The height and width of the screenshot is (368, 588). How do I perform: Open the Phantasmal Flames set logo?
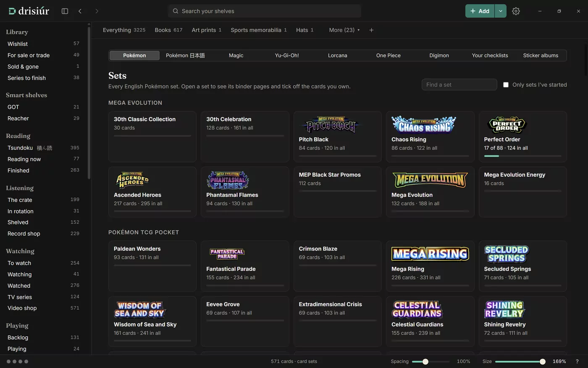(227, 180)
